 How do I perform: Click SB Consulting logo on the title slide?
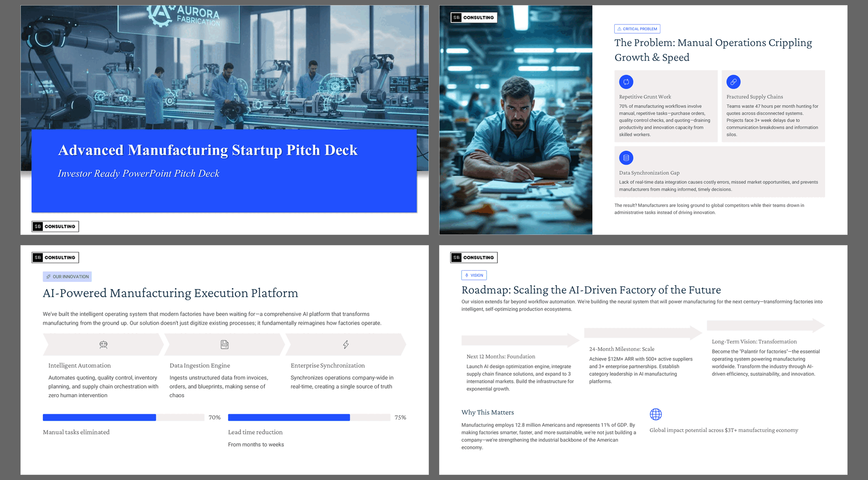point(55,226)
